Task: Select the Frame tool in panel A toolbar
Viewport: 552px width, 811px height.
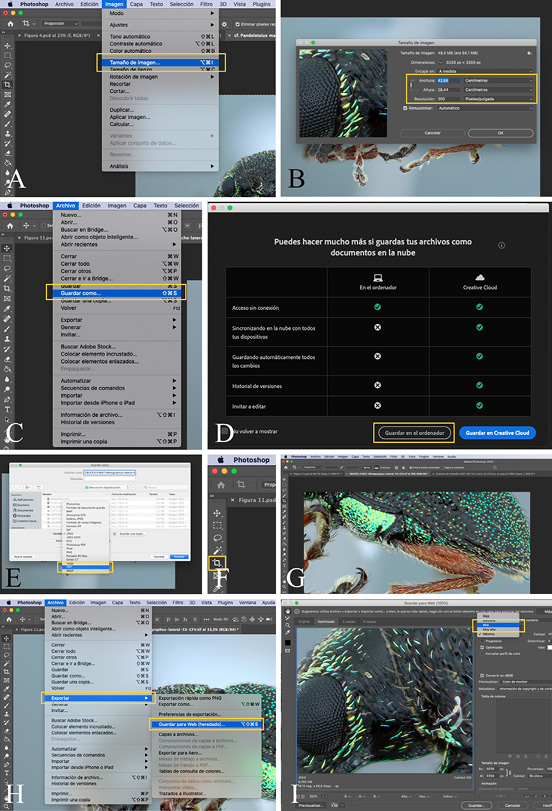Action: point(8,95)
